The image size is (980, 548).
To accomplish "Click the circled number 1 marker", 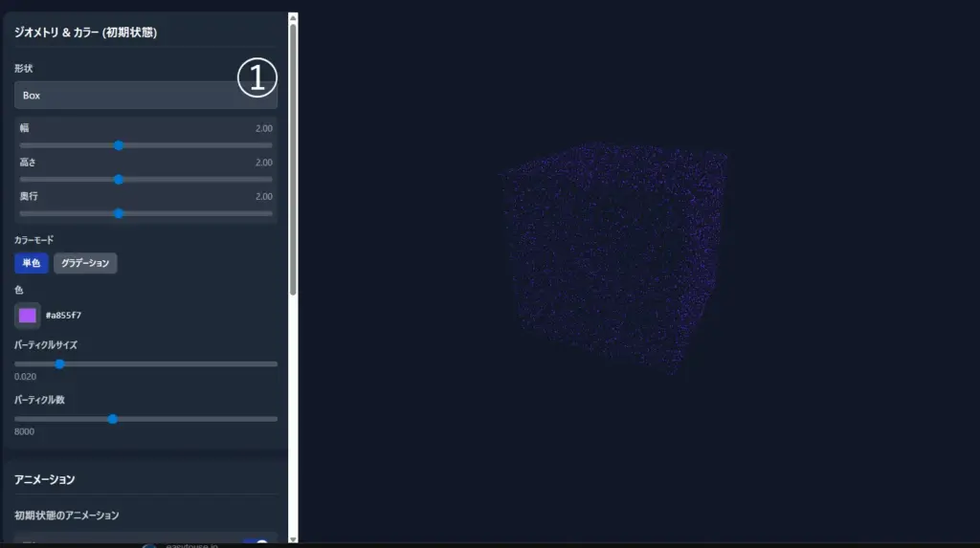I will point(257,77).
